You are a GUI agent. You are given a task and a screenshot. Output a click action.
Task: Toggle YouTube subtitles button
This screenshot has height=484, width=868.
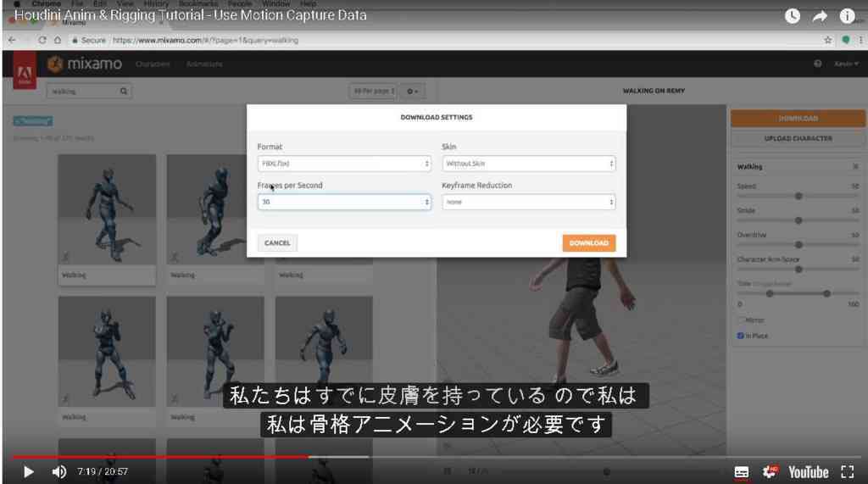pos(741,472)
